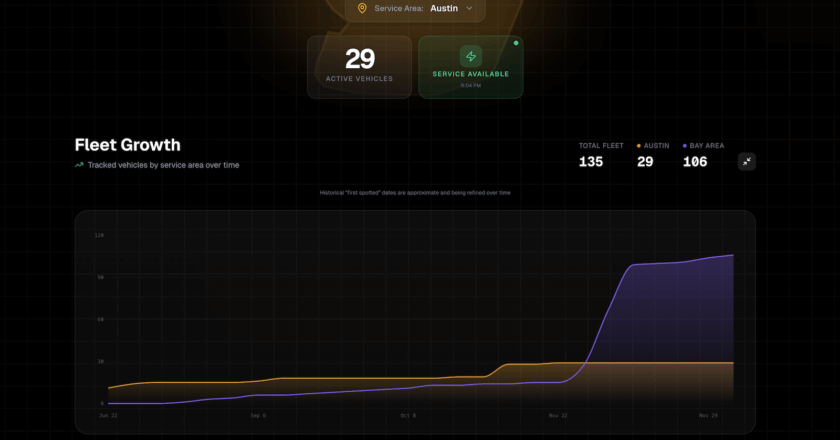Open the Service Area Austin dropdown

pos(415,8)
